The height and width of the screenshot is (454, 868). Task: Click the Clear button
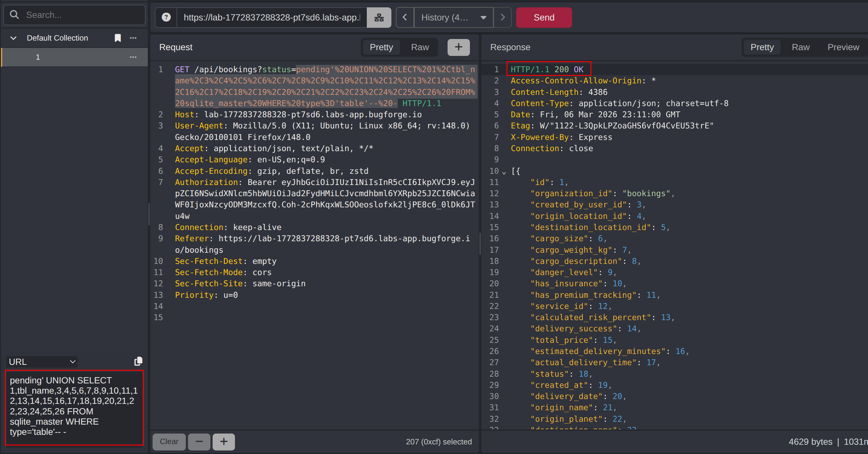169,442
